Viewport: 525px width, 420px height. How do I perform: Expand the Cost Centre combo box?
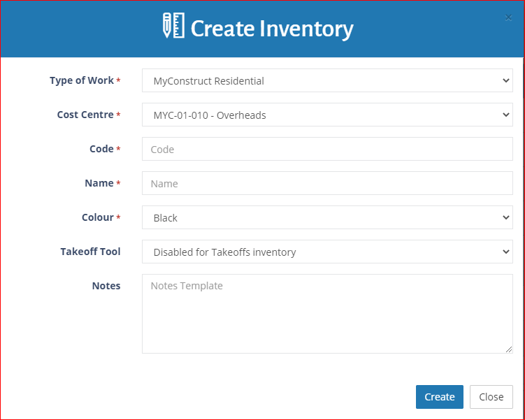click(327, 115)
